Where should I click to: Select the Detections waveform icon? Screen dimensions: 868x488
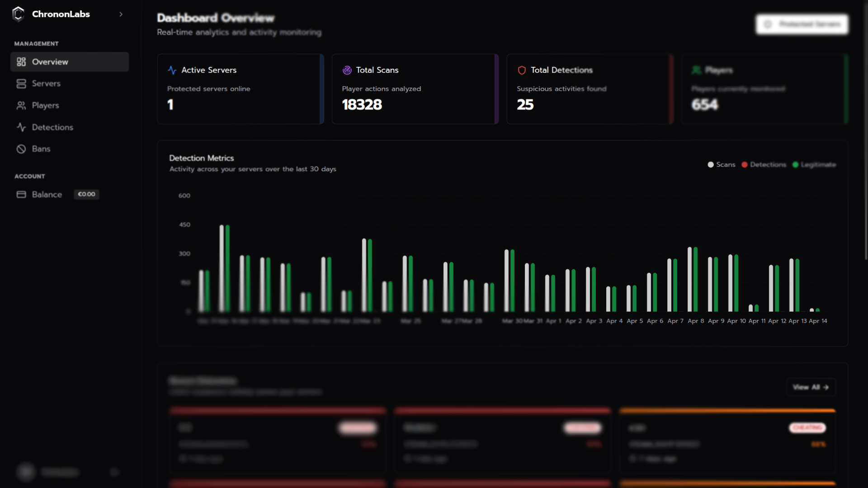tap(21, 127)
